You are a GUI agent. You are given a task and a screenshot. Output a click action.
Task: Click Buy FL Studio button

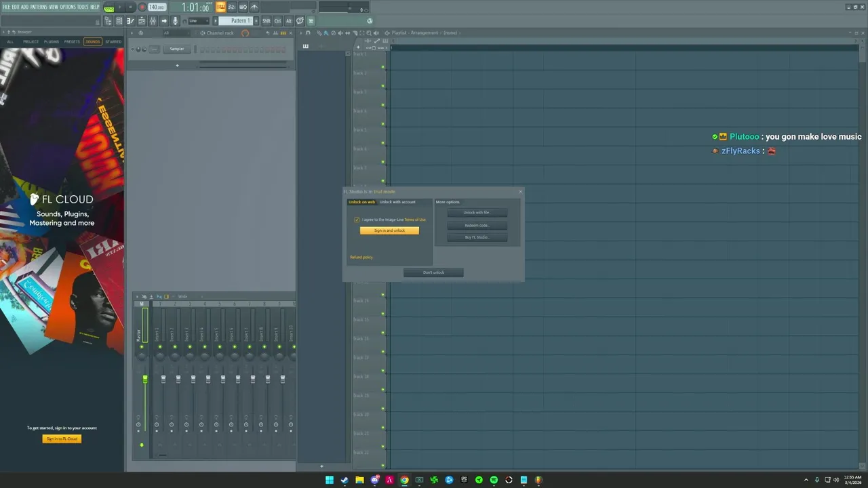tap(477, 237)
